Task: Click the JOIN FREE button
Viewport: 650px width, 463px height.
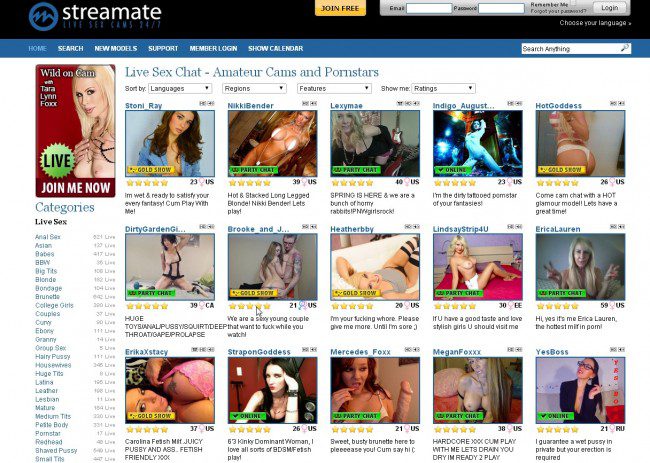Action: 340,8
